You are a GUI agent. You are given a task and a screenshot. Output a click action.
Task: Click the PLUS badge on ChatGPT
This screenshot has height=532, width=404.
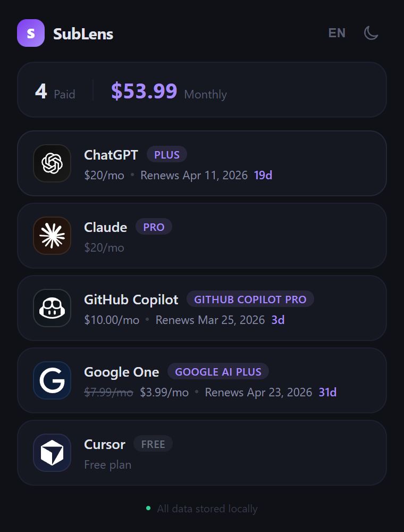tap(166, 154)
